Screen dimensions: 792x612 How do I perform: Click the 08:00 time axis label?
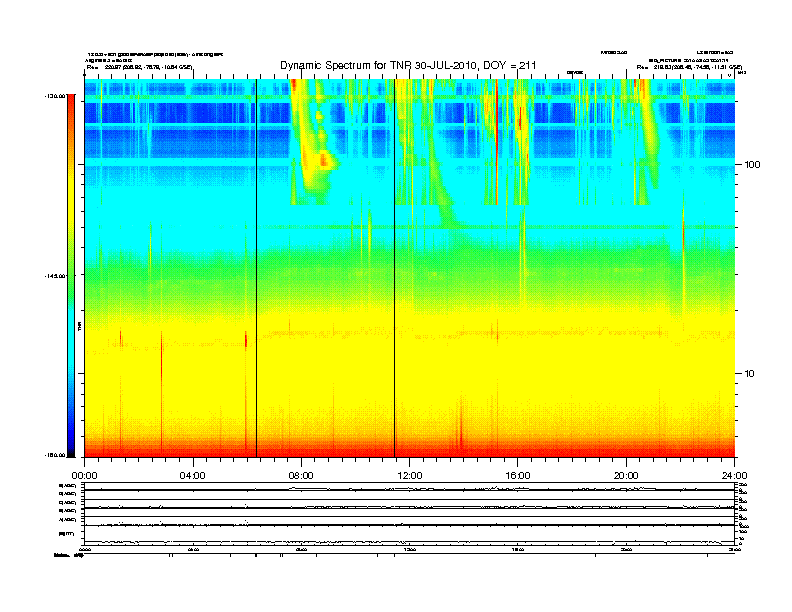[301, 476]
